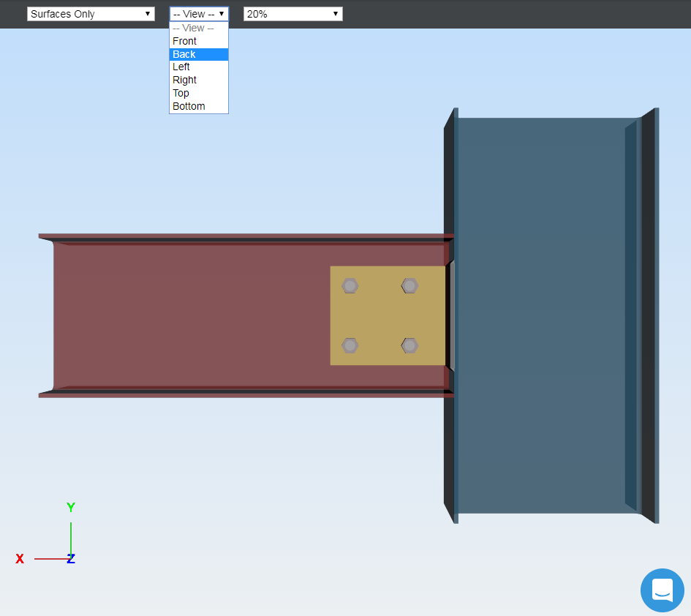Click the lower-right bolt on the plate
The image size is (691, 616).
click(409, 346)
